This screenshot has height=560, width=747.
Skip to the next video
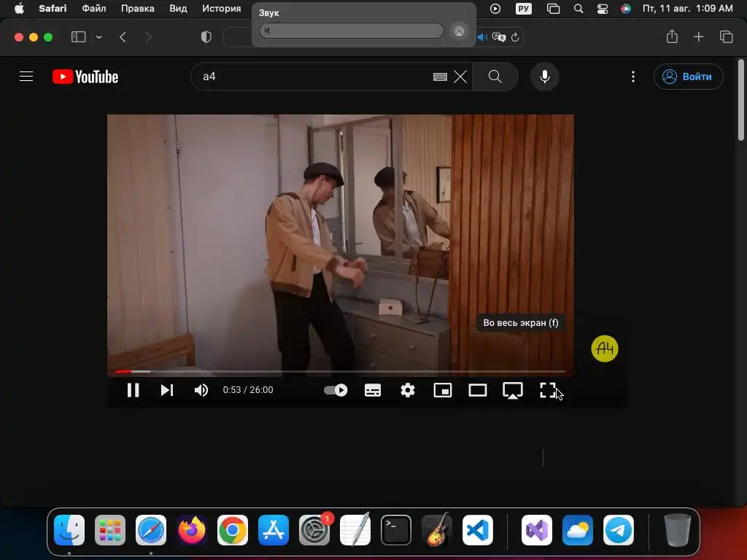(x=167, y=390)
